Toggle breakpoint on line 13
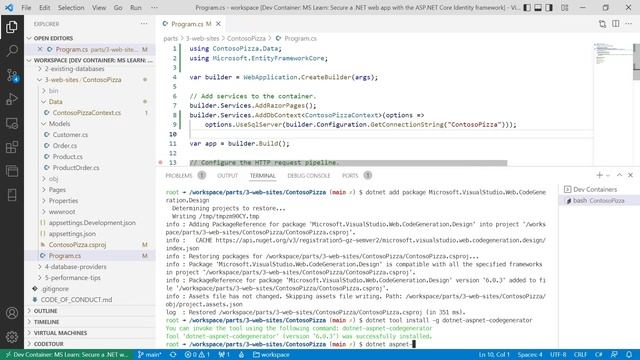Viewport: 640px width, 360px height. click(x=160, y=162)
